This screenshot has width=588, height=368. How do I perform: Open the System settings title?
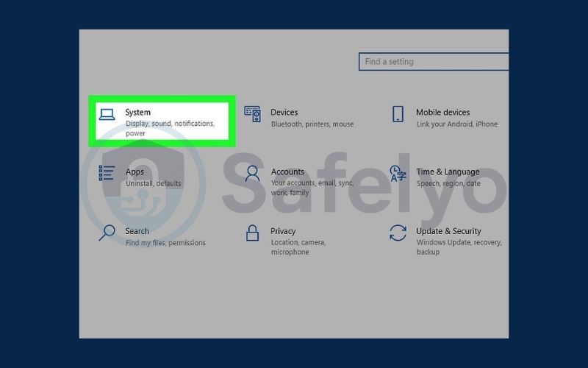click(137, 113)
